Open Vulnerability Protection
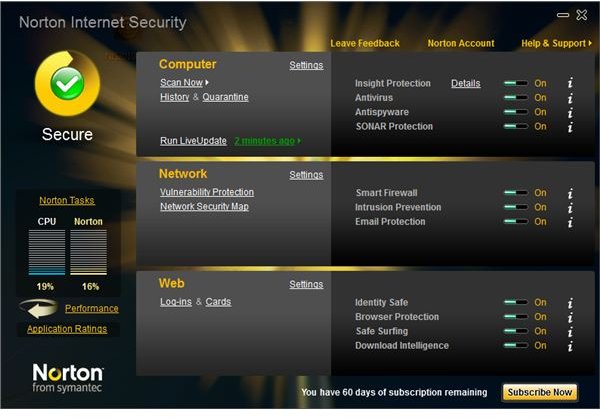This screenshot has width=600, height=418. click(x=207, y=192)
